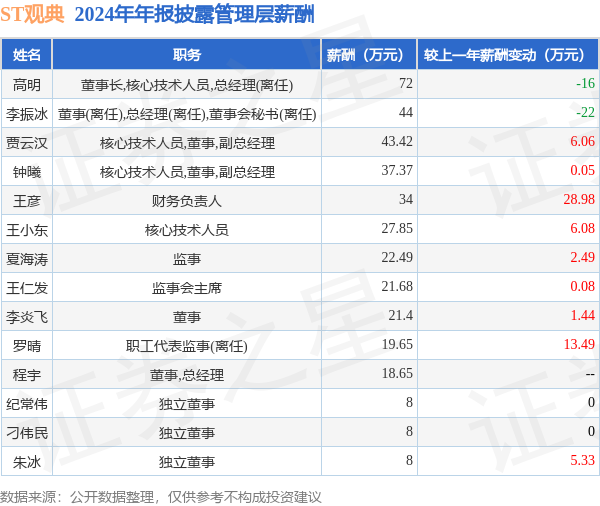Click 程宇's change value --
Viewport: 600px width, 506px height.
click(x=590, y=374)
